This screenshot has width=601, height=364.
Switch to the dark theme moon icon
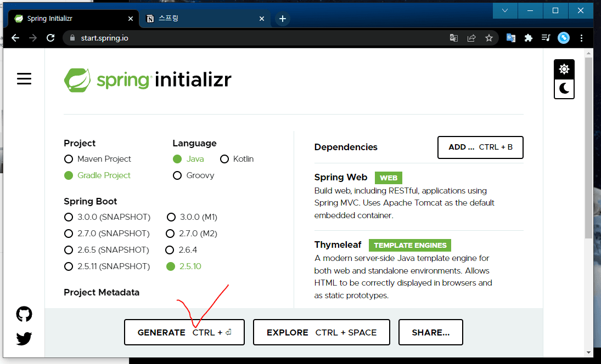(x=564, y=88)
